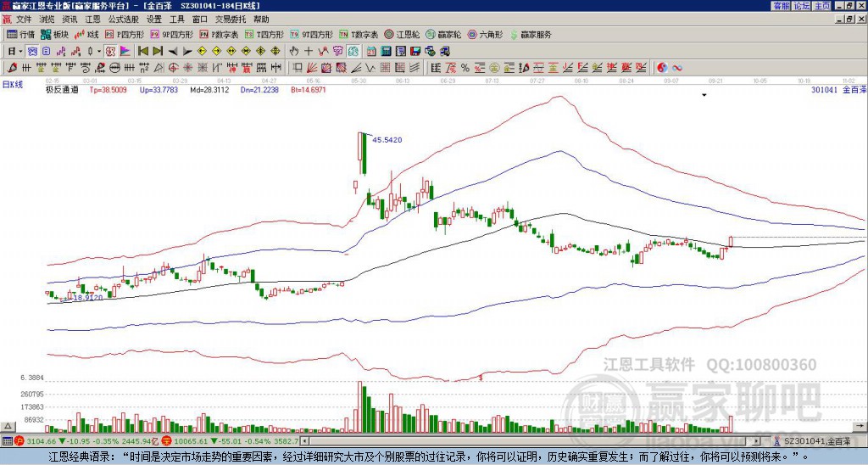Expand the 日 period dropdown
The height and width of the screenshot is (465, 868).
click(20, 52)
